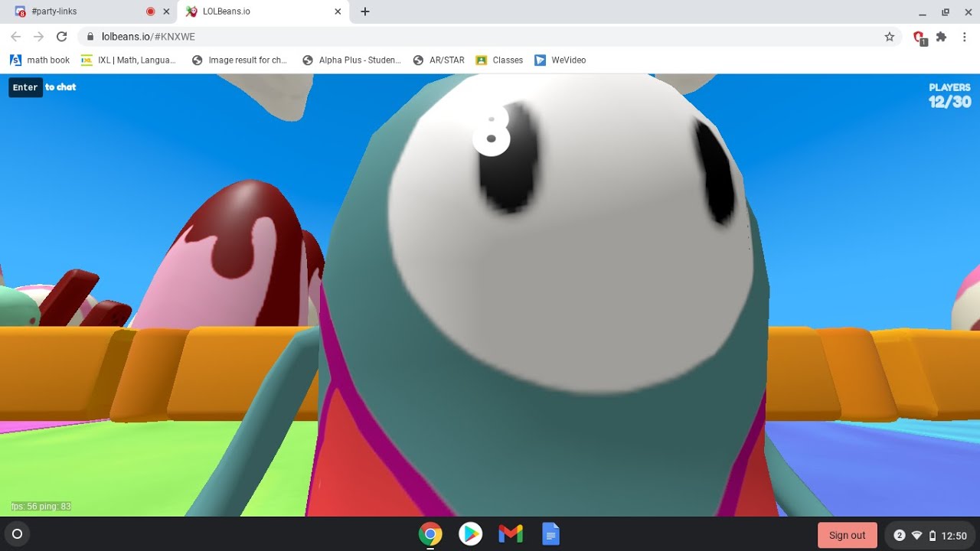Open Google Docs from the shelf

(x=550, y=534)
